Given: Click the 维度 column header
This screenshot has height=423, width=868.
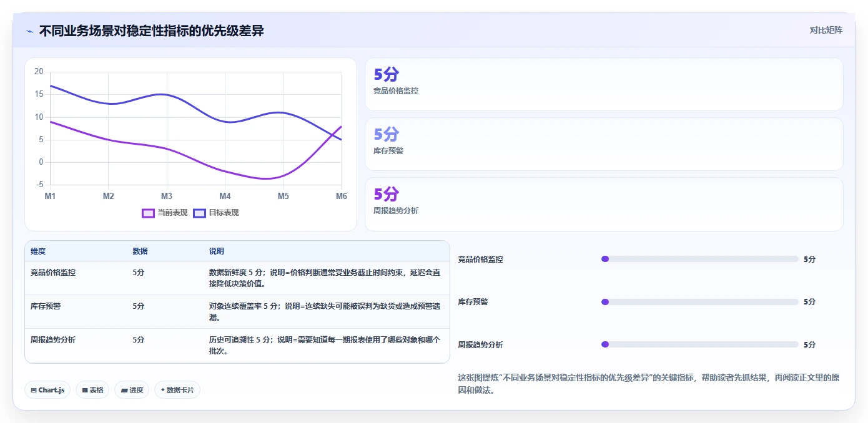Looking at the screenshot, I should (x=38, y=251).
